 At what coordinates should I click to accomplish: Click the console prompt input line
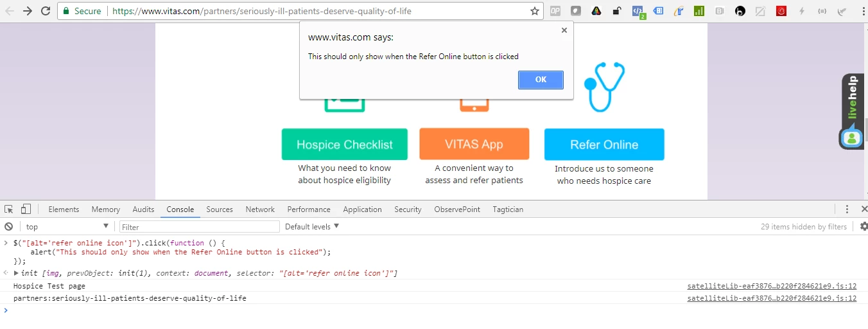coord(434,310)
